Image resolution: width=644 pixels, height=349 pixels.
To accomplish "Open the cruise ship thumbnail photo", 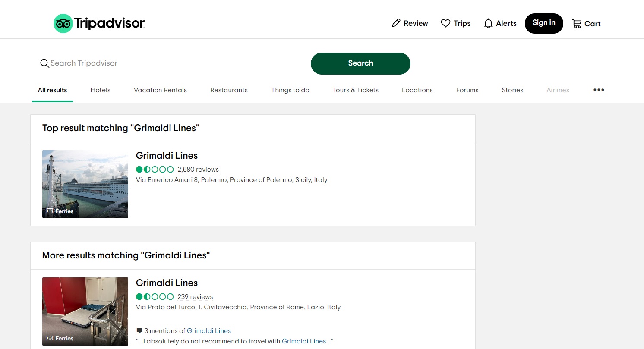I will click(x=85, y=184).
